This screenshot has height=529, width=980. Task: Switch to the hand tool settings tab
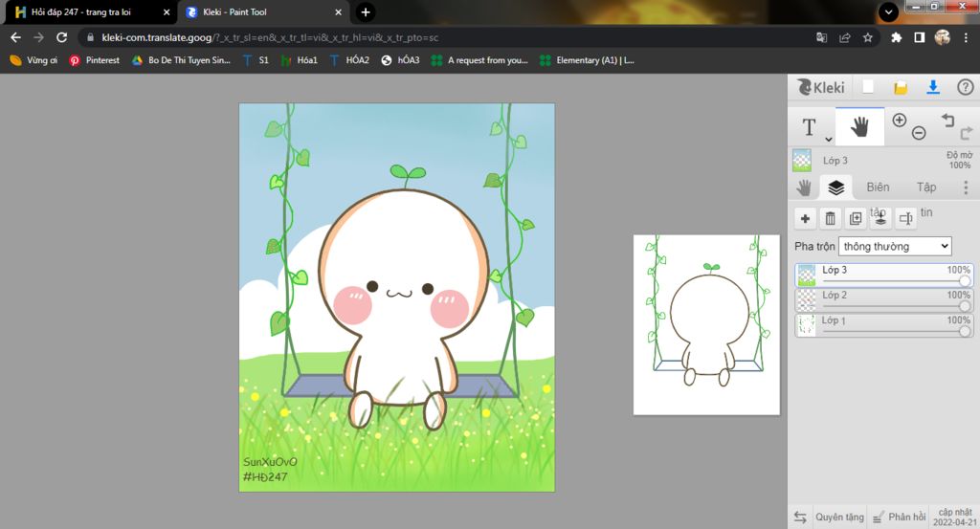tap(804, 187)
